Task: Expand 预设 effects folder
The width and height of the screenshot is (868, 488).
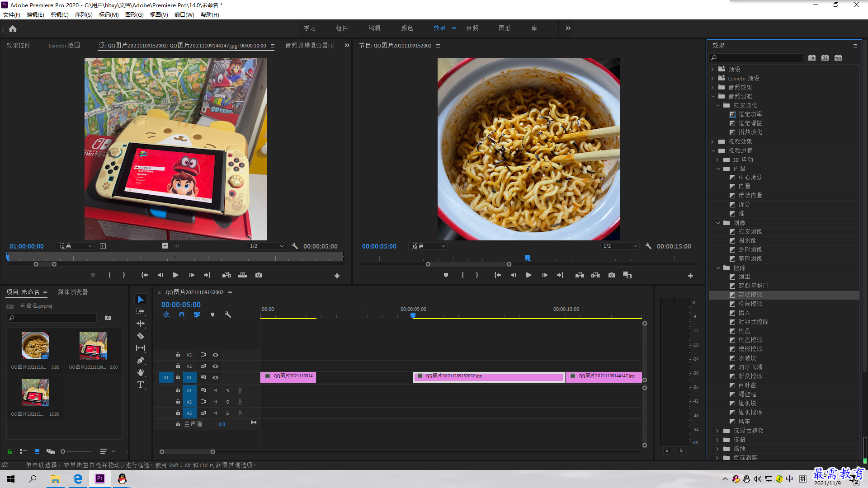Action: (712, 69)
